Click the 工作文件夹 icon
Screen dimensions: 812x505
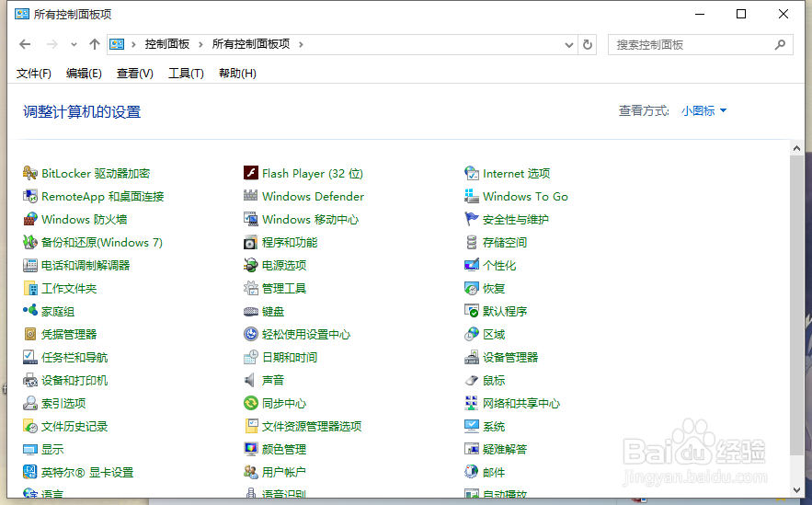[x=30, y=288]
